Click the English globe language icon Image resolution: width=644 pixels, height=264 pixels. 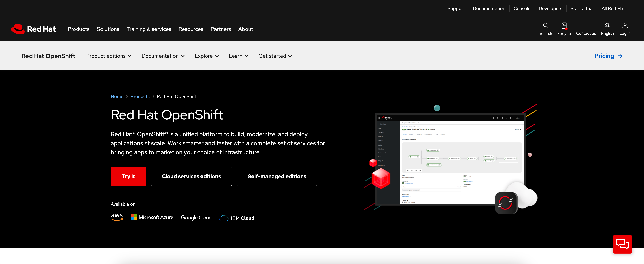tap(607, 26)
